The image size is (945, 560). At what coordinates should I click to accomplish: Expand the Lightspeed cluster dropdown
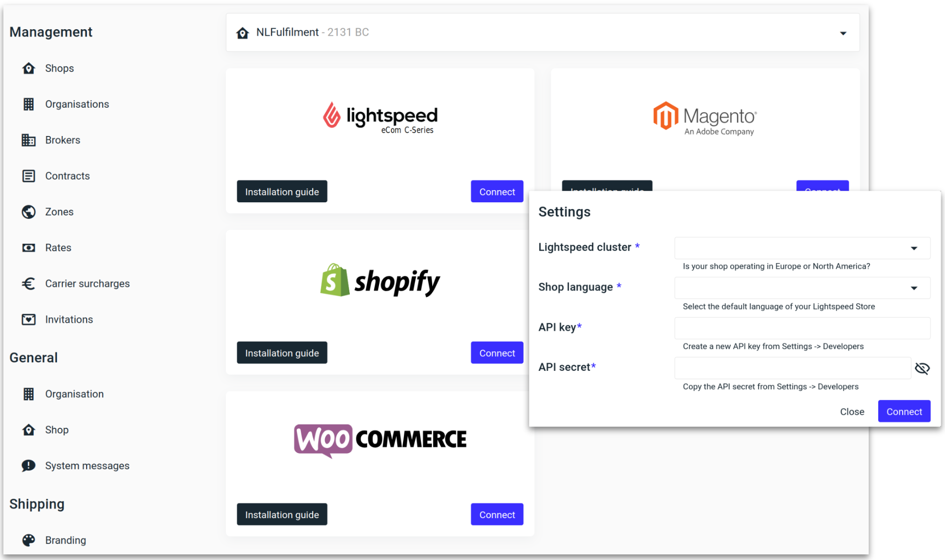913,248
